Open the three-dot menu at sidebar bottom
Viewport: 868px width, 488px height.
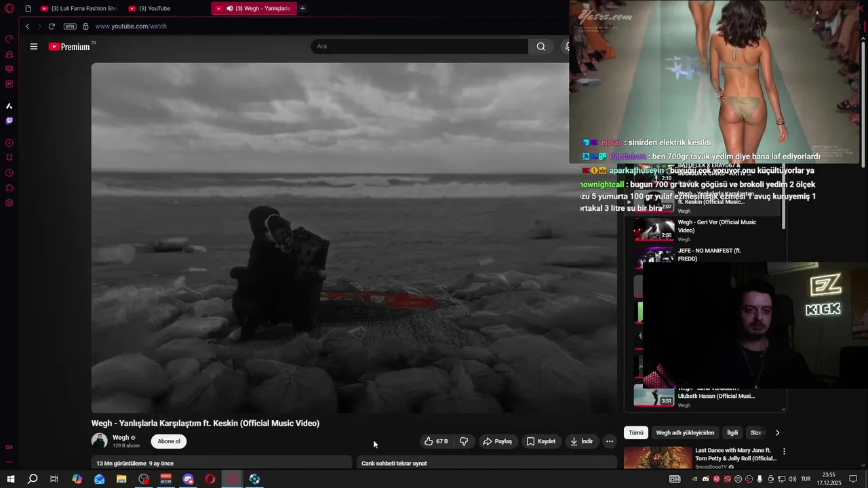[9, 462]
